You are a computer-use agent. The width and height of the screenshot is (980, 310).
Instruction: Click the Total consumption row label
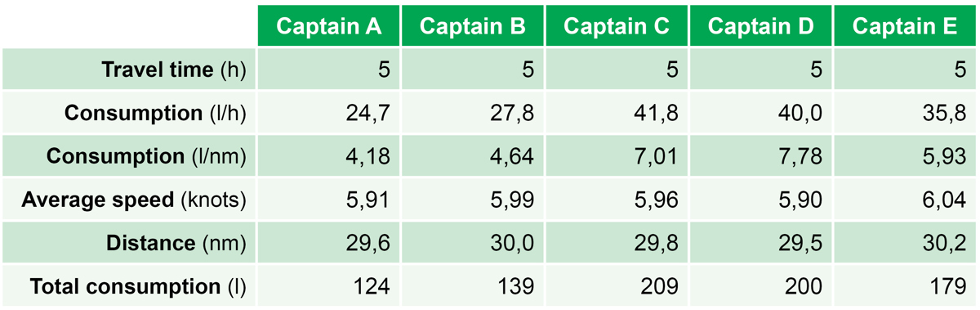coord(138,287)
